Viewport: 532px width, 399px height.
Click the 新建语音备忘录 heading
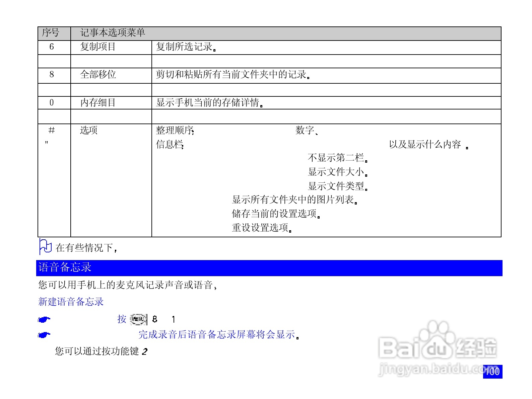[x=71, y=302]
